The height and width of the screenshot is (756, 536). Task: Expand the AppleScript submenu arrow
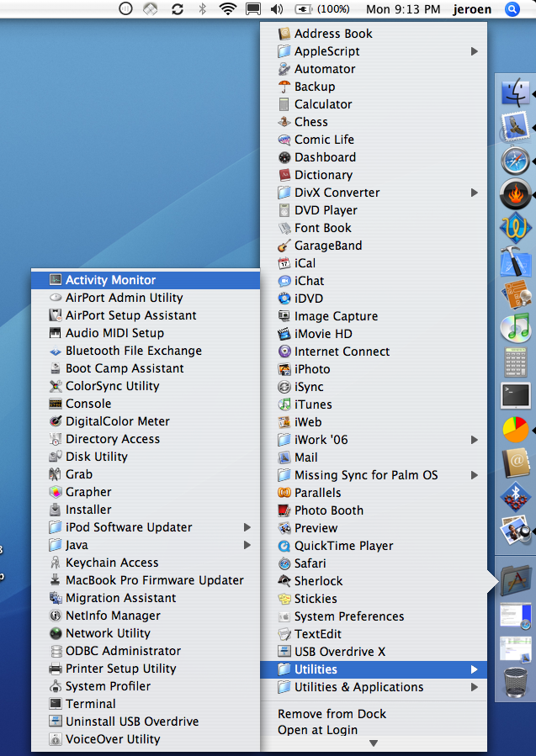(475, 51)
